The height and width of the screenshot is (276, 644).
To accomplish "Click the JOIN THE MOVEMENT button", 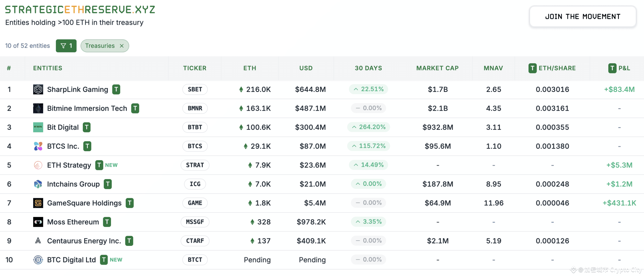I will click(x=583, y=17).
